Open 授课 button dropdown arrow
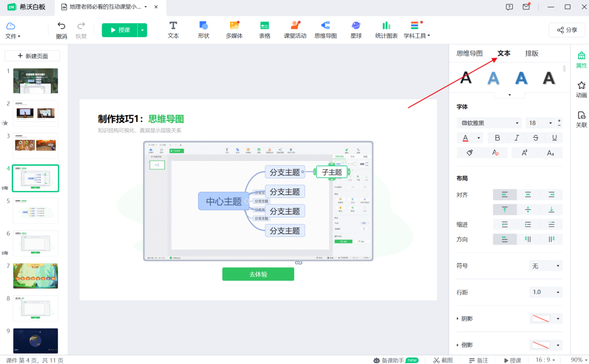The height and width of the screenshot is (364, 589). [142, 30]
